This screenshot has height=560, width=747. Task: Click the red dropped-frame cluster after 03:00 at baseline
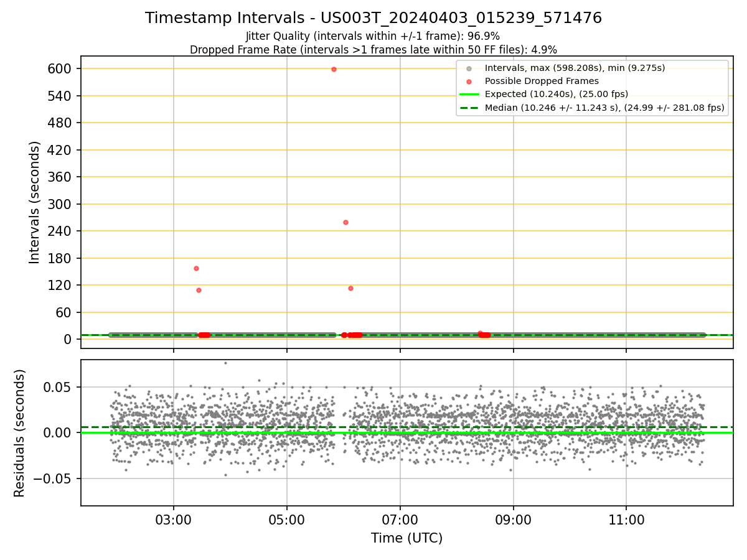(204, 335)
